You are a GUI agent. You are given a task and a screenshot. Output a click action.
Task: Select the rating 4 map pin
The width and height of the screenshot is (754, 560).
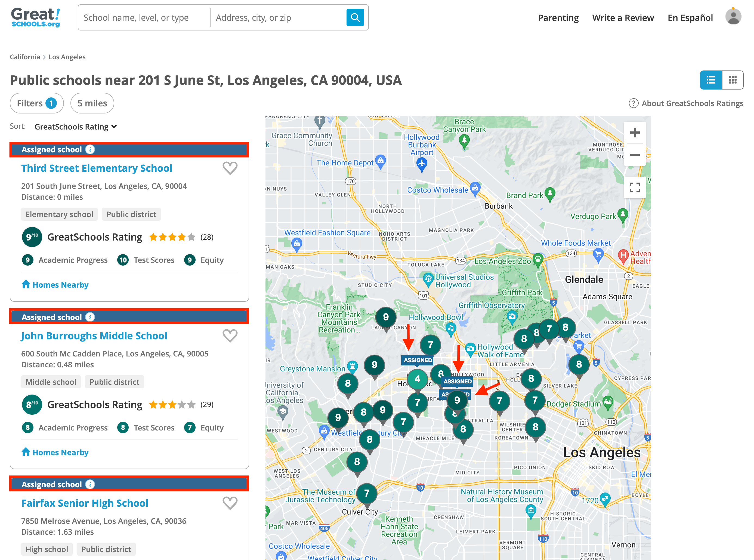pos(417,379)
